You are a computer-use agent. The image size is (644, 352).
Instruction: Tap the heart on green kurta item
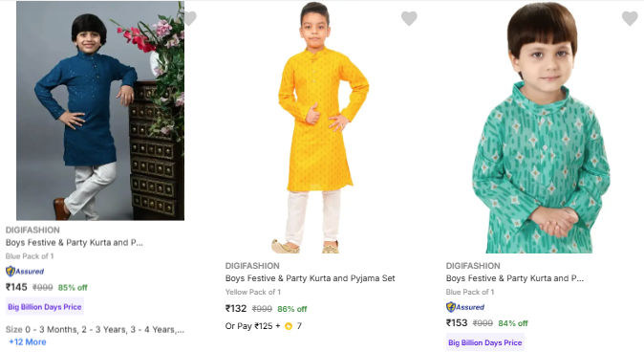coord(630,18)
